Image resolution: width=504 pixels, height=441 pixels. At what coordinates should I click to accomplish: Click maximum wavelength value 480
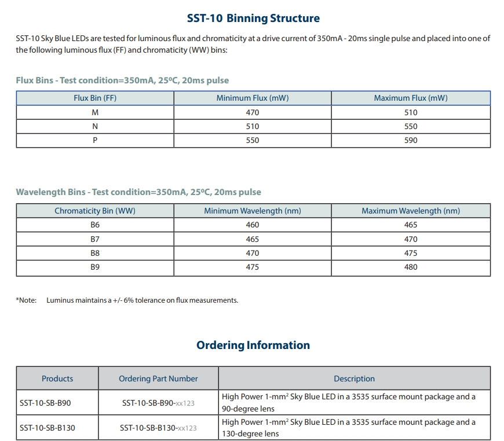(x=411, y=267)
